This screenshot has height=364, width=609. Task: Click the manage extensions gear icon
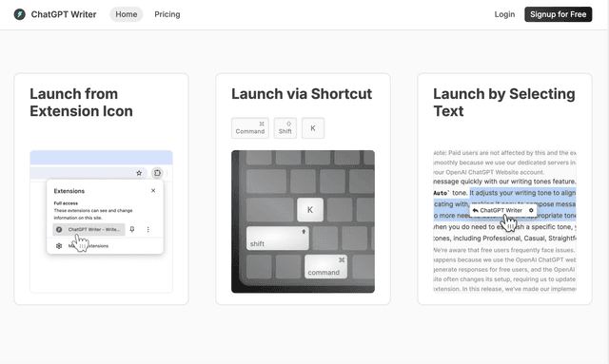coord(59,245)
